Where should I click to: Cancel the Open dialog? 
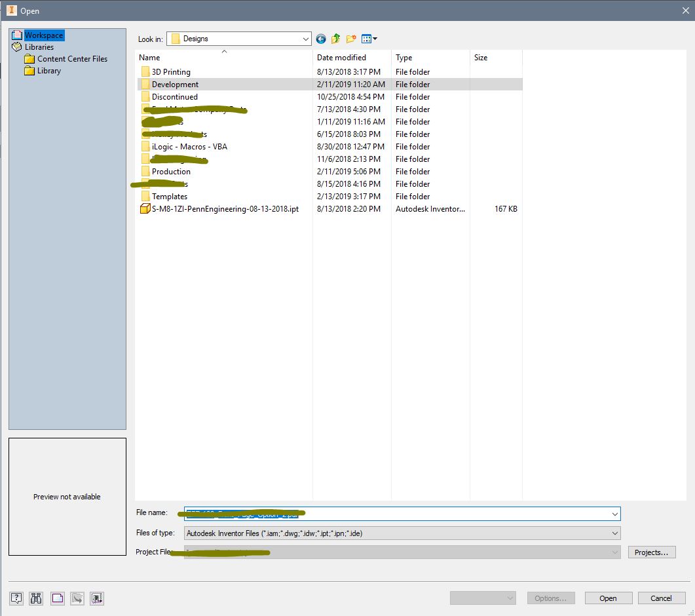(662, 598)
